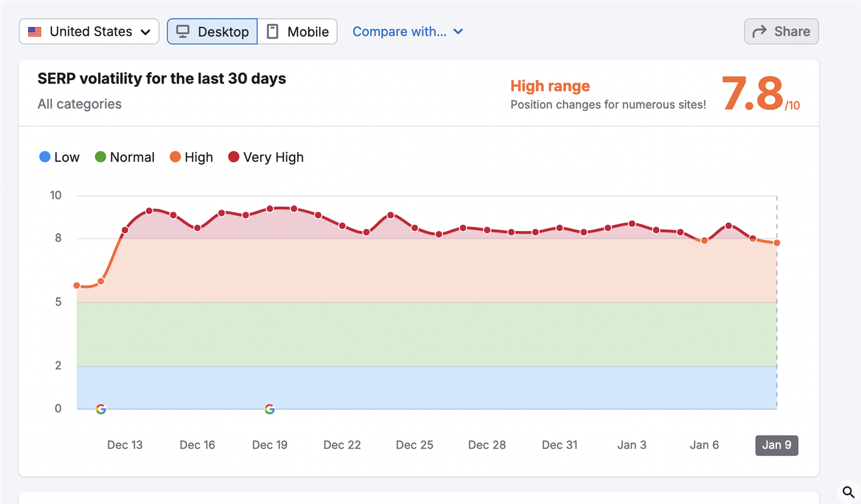Click the peak data point at Dec 19
Image resolution: width=861 pixels, height=504 pixels.
click(x=270, y=209)
